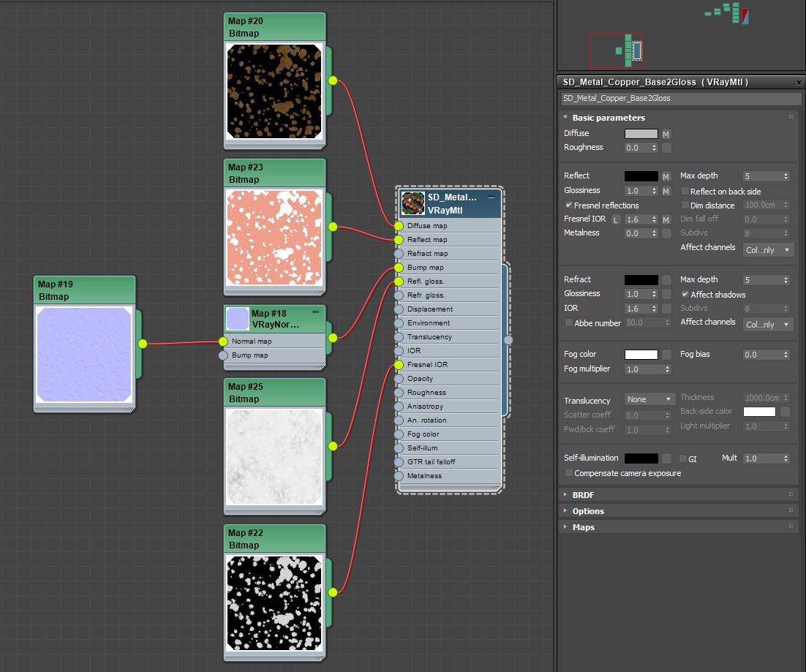Collapse the Basic parameters rollout
The height and width of the screenshot is (672, 806).
coord(565,117)
